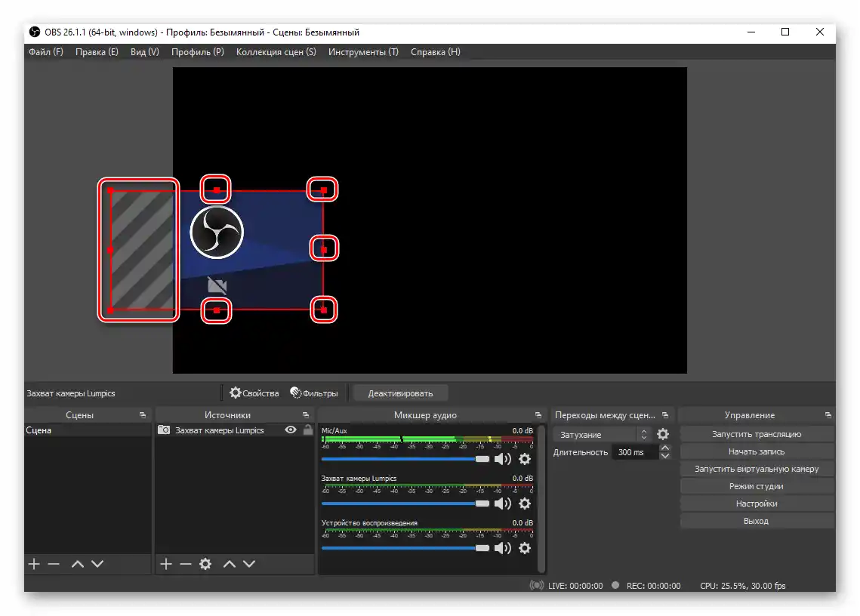
Task: Open the Вид (V) menu
Action: [145, 52]
